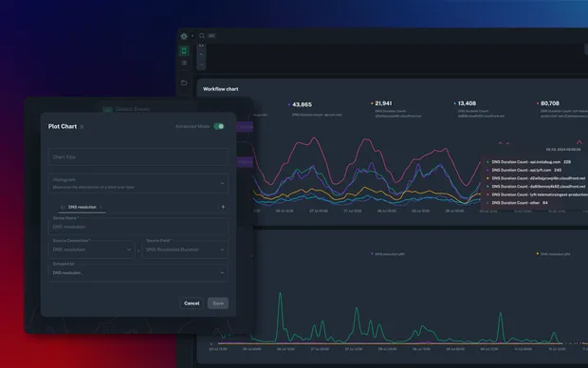588x368 pixels.
Task: Add a new series with plus icon
Action: [x=223, y=207]
